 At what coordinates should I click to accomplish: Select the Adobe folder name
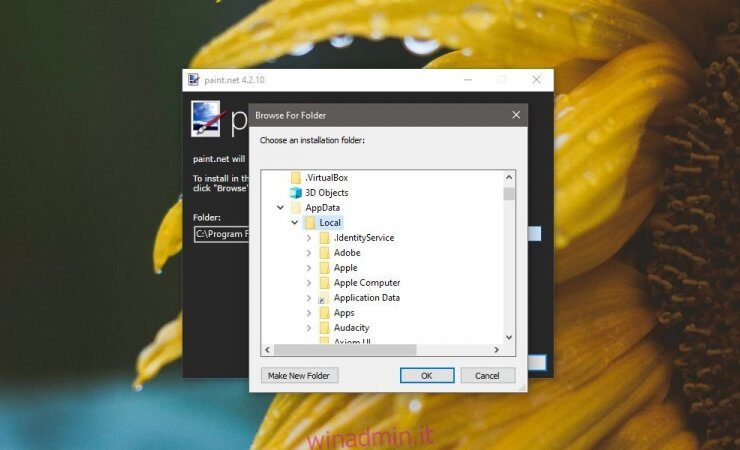pyautogui.click(x=347, y=253)
